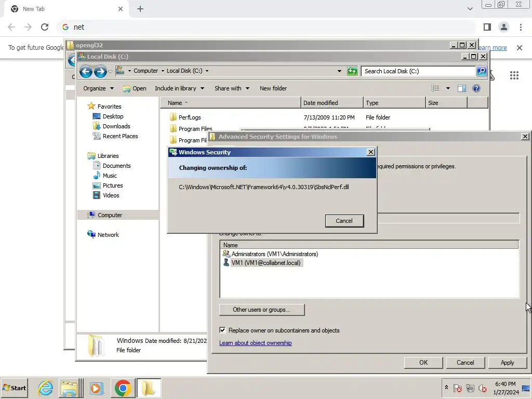The height and width of the screenshot is (399, 532).
Task: Sort by Type column header
Action: 394,103
